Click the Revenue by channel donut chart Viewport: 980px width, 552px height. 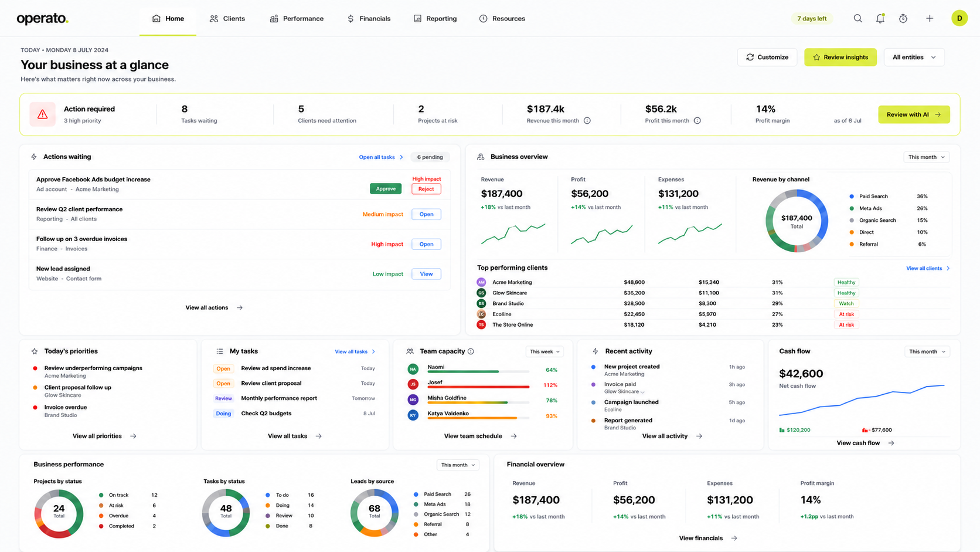point(797,221)
